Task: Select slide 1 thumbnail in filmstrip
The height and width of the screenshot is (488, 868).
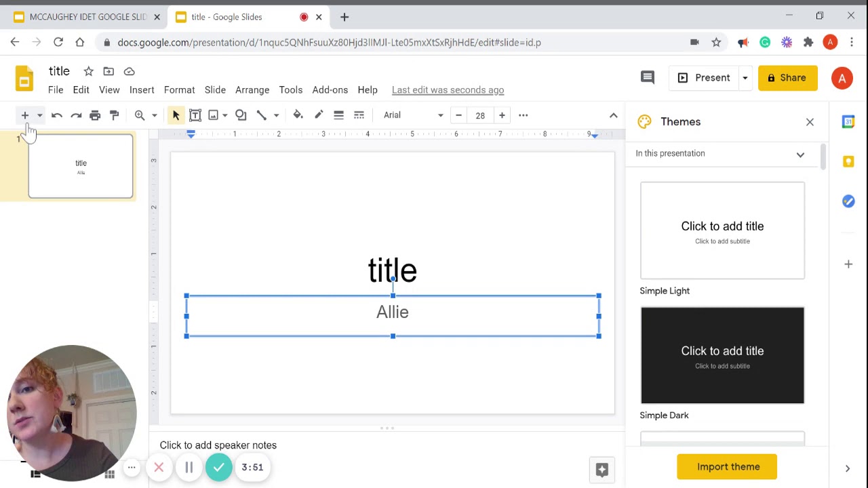Action: [81, 166]
